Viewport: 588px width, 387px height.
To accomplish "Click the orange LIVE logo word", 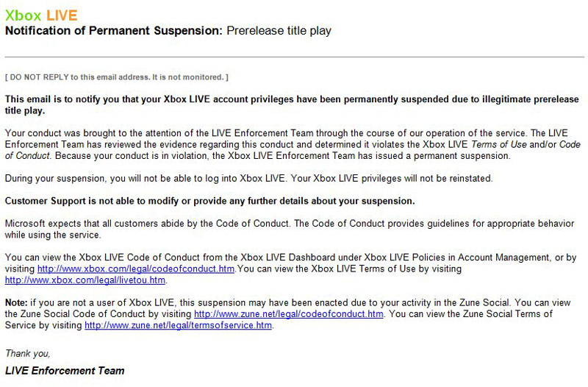I will [61, 15].
